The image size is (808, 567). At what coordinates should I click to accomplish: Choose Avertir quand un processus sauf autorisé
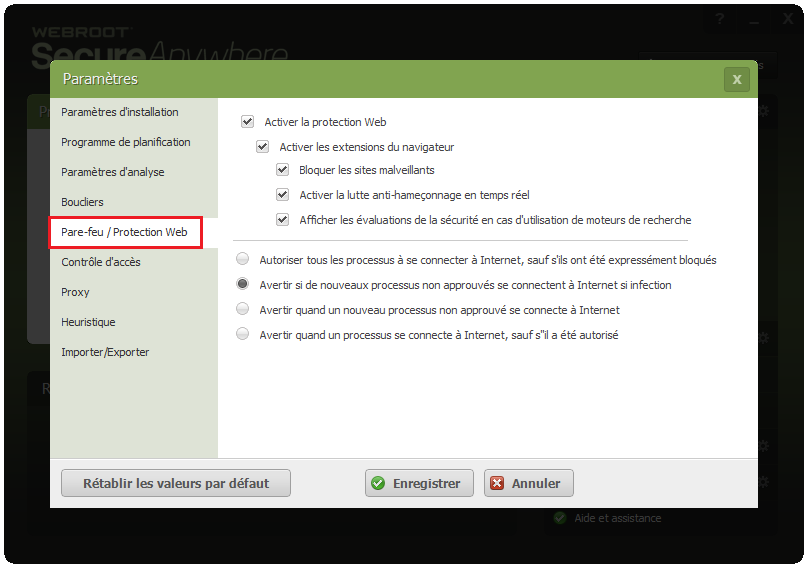(243, 334)
